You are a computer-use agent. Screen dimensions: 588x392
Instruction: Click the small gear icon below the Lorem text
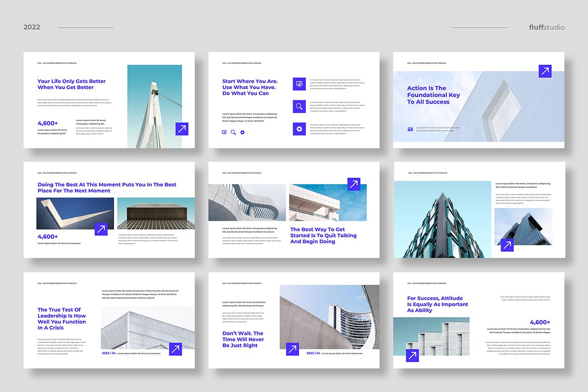click(x=242, y=132)
